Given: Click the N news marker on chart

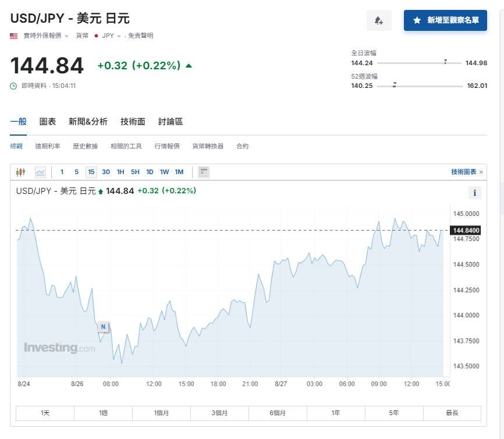Looking at the screenshot, I should click(x=103, y=327).
